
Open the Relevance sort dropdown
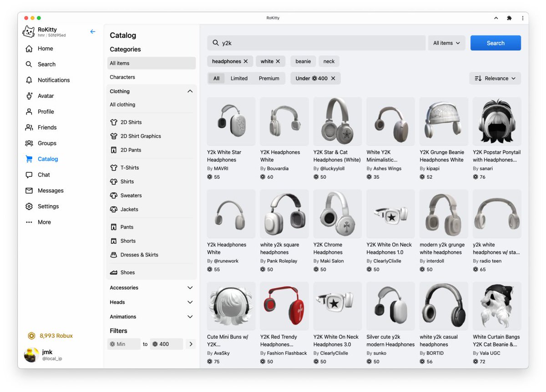pos(495,78)
